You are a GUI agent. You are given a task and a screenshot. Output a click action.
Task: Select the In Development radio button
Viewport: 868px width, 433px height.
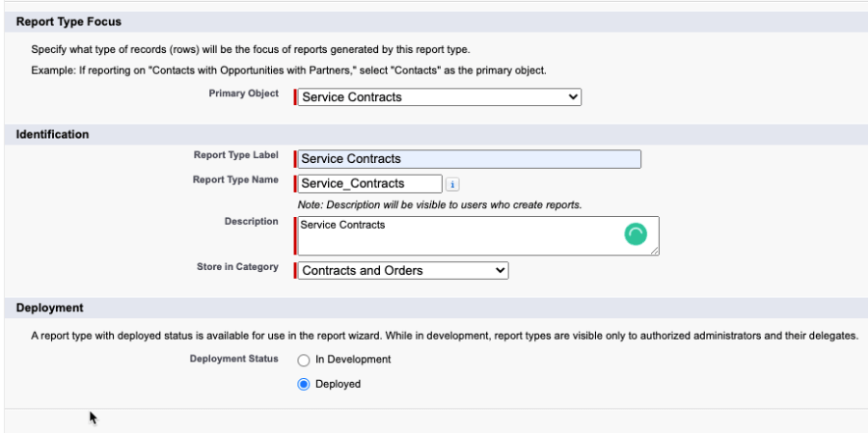[x=304, y=360]
